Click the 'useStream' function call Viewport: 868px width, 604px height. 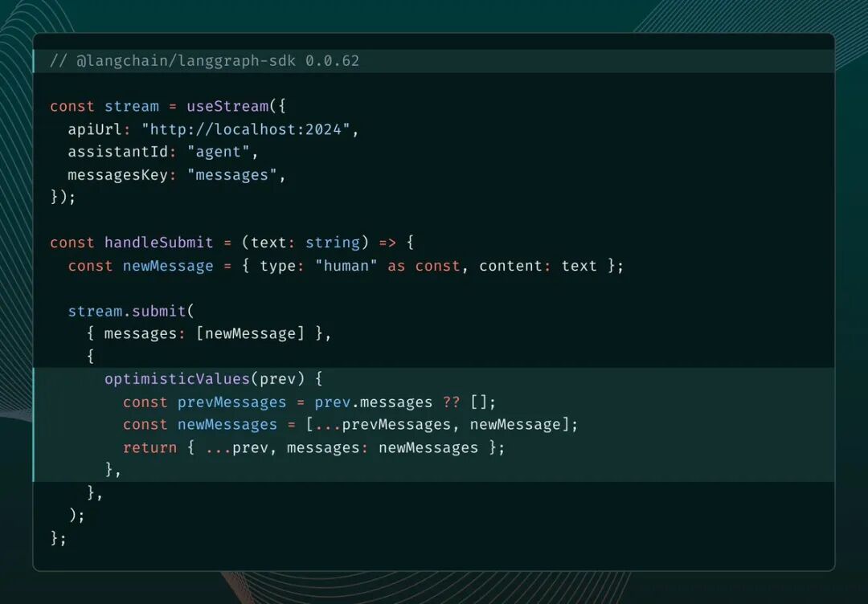(227, 106)
